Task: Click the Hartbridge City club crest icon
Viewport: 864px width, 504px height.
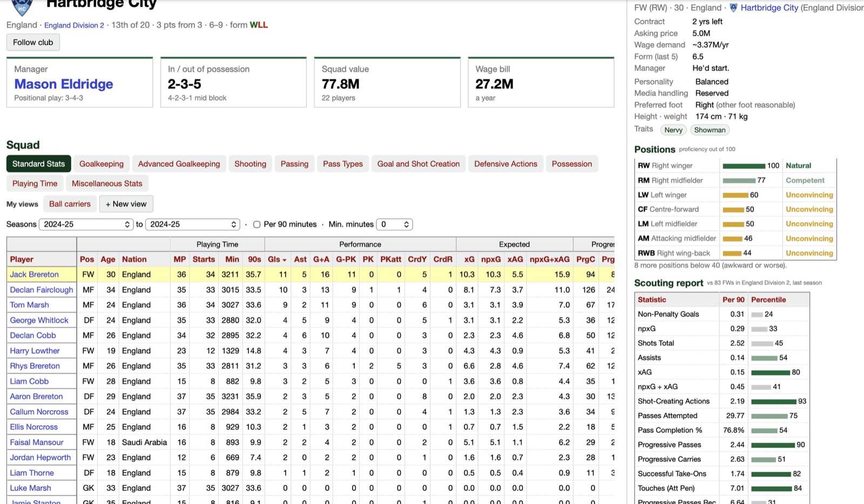Action: [x=22, y=8]
